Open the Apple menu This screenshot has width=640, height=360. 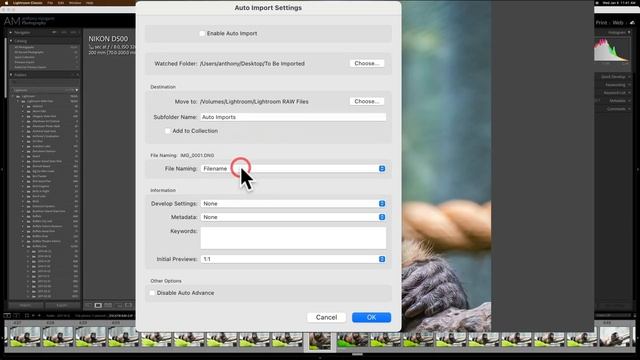[x=6, y=3]
